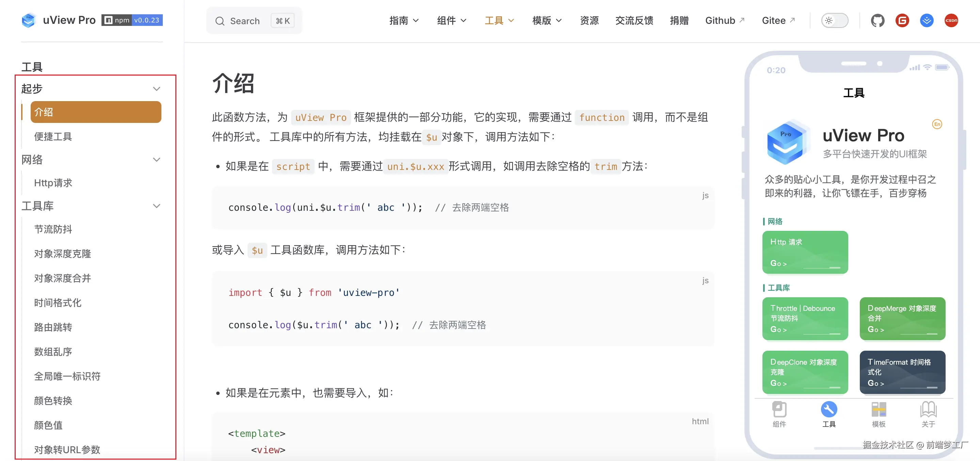
Task: Tap the 模板 tab icon in phone
Action: point(879,410)
